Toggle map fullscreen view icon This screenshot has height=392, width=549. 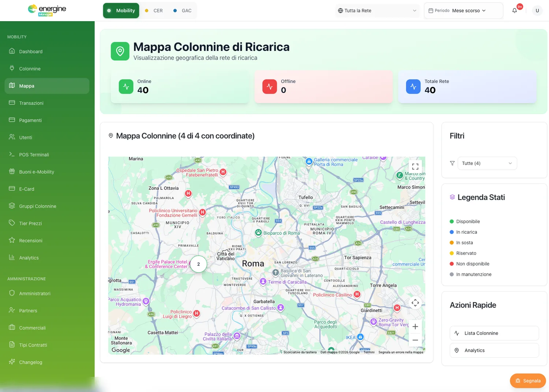pos(415,166)
